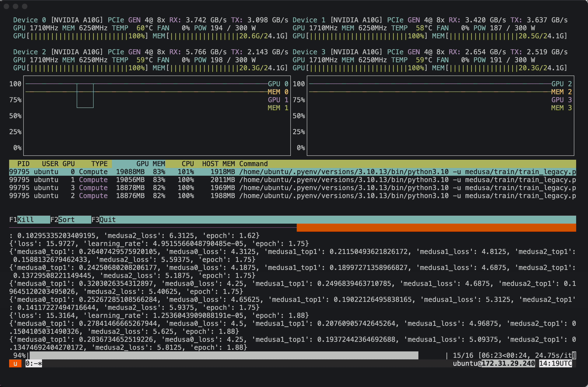
Task: Click the CPU column header
Action: [187, 164]
